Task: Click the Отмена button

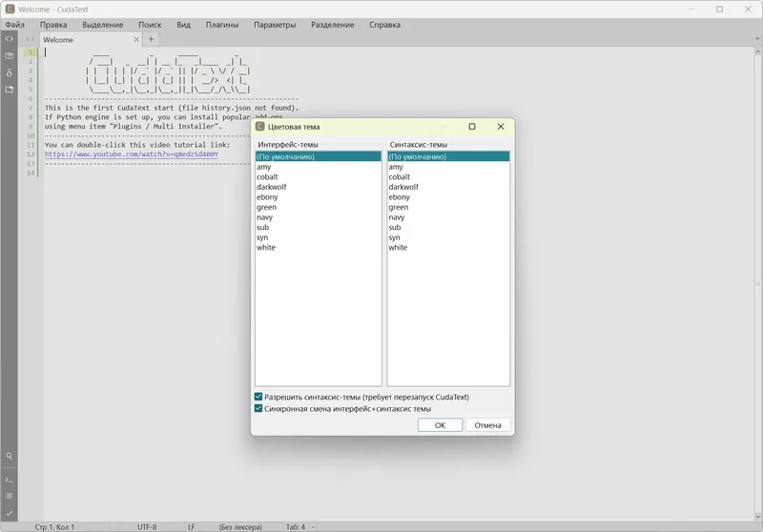Action: pos(487,425)
